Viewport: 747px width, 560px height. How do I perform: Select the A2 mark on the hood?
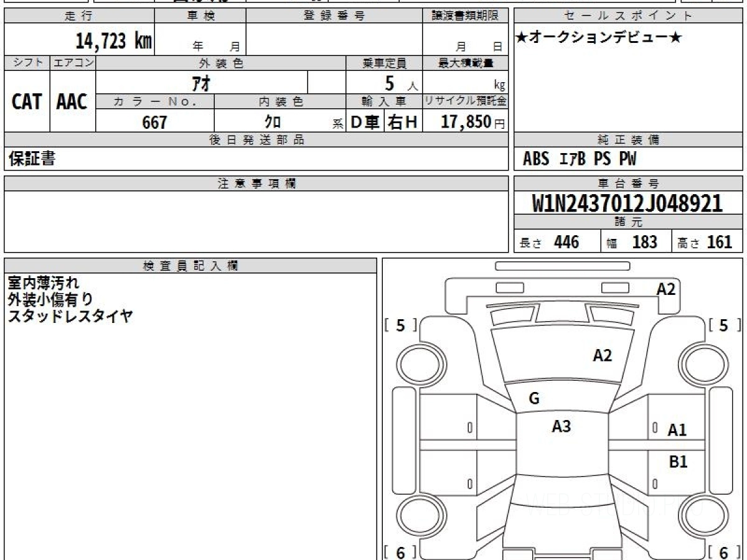[x=602, y=355]
